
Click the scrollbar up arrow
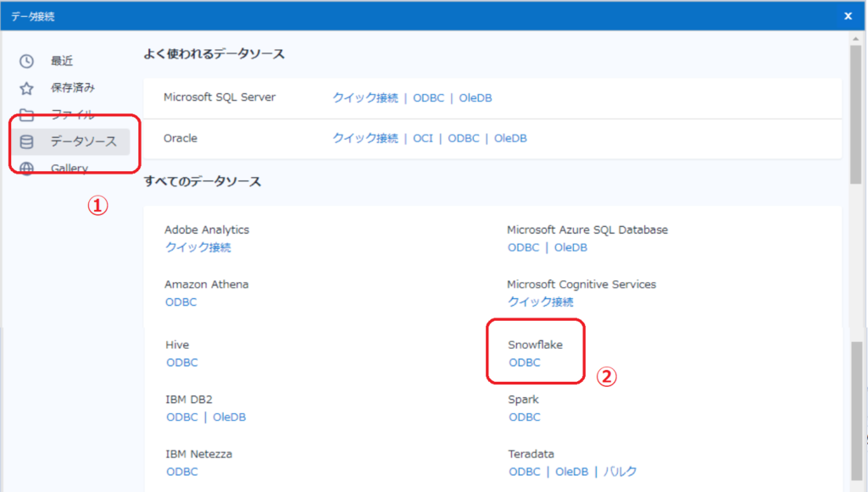[856, 38]
